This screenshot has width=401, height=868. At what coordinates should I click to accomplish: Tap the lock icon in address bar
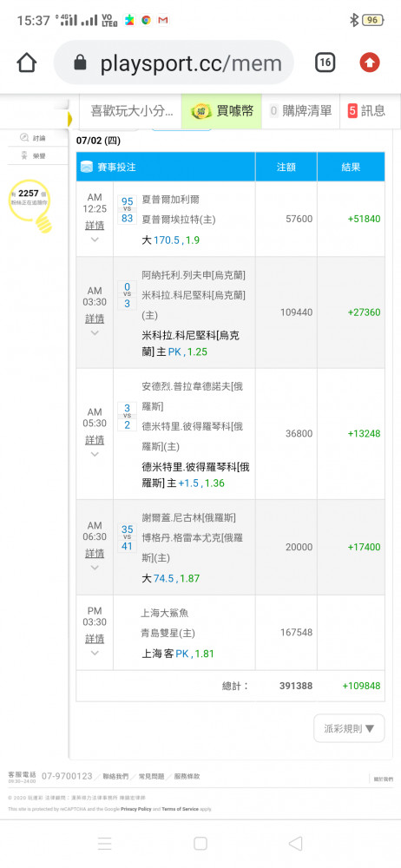[81, 62]
